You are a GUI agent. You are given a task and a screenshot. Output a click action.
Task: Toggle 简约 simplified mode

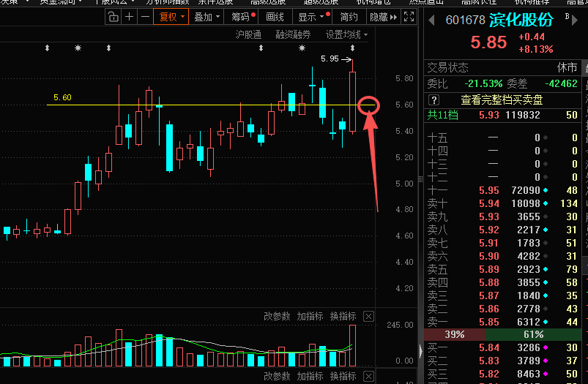click(349, 17)
